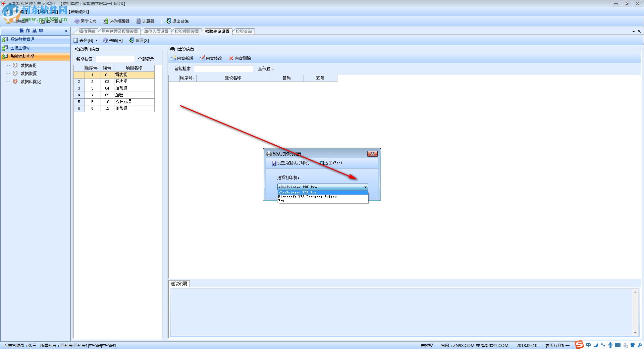Image resolution: width=644 pixels, height=349 pixels.
Task: Collapse the 操作菜单 sidebar panel
Action: tap(66, 31)
